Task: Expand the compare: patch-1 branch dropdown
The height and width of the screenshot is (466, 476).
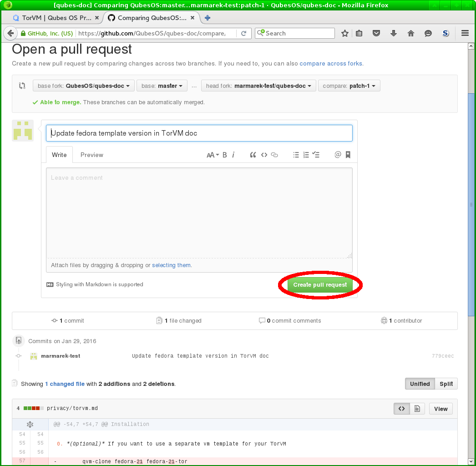Action: 349,86
